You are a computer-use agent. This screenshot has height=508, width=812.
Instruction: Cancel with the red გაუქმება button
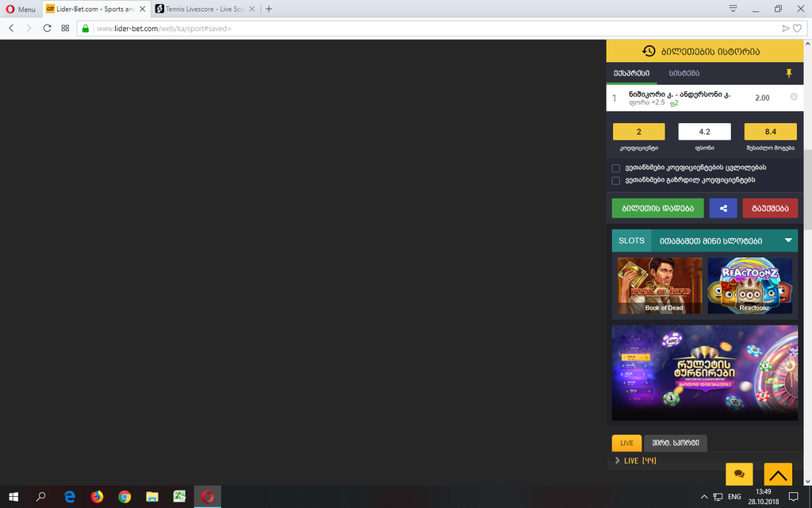[x=770, y=209]
